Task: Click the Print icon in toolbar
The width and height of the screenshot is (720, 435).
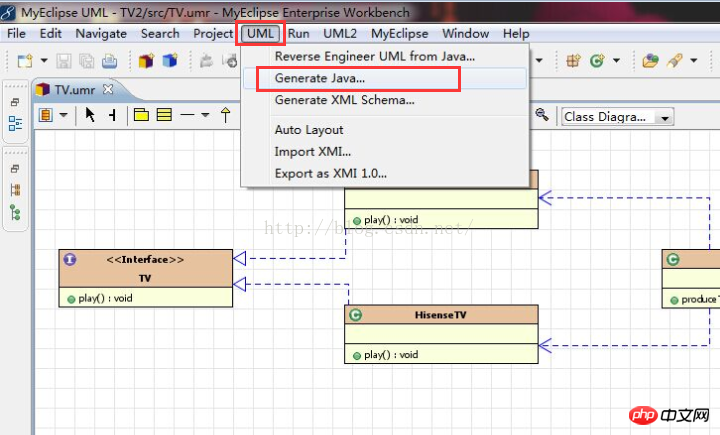Action: tap(109, 61)
